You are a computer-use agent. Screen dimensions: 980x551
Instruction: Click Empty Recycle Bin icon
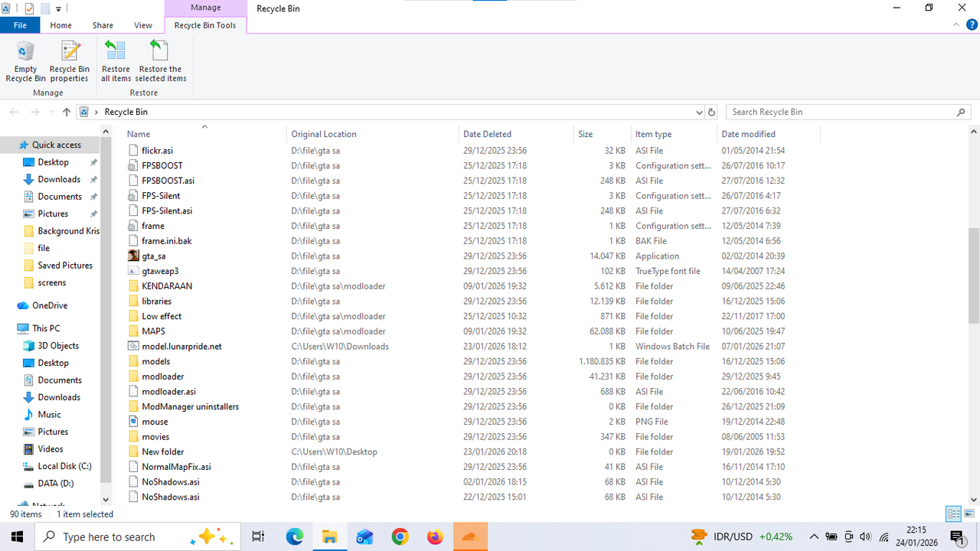pos(25,51)
